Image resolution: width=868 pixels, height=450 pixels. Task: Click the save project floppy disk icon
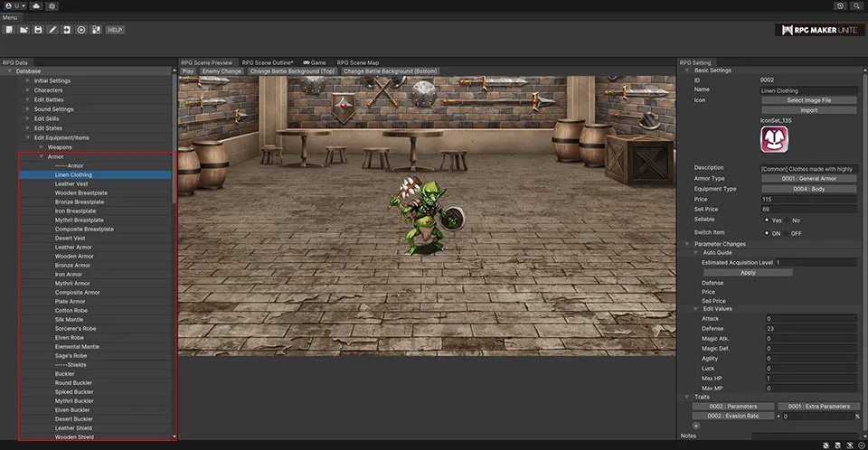click(x=38, y=30)
